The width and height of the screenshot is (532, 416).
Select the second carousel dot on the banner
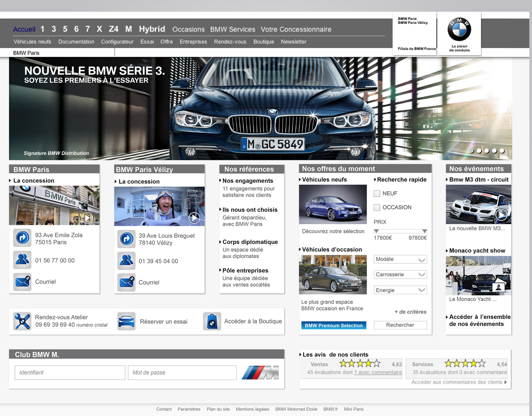coord(479,151)
